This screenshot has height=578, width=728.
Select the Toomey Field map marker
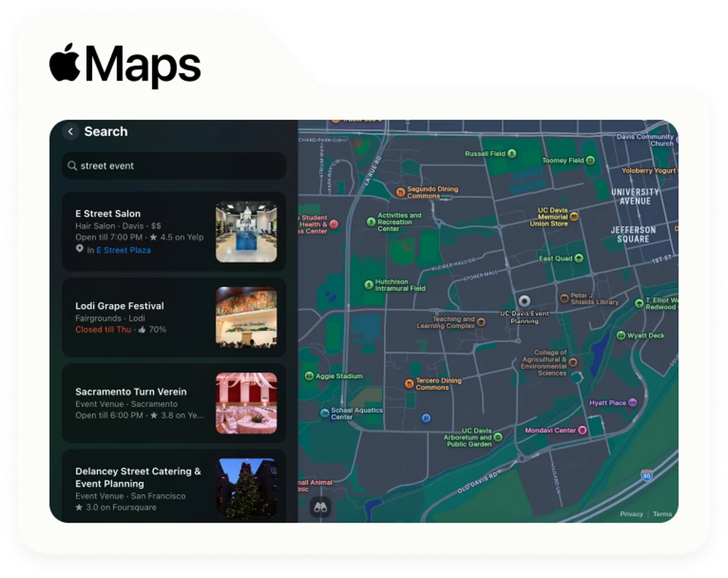point(590,160)
